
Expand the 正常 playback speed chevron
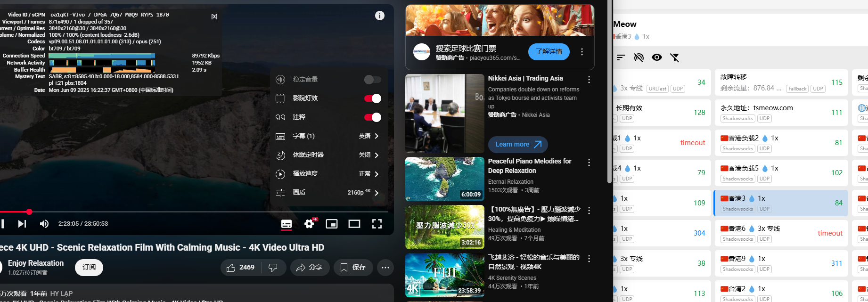point(377,174)
